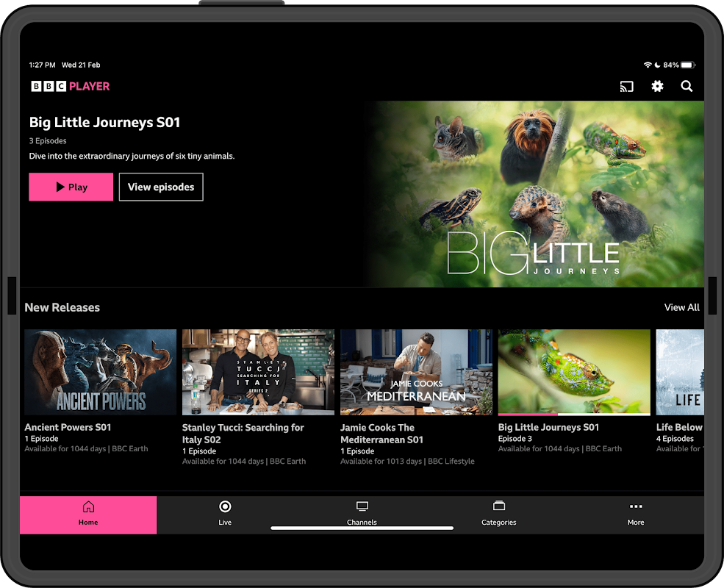724x588 pixels.
Task: Open the chameleon Big Little Journeys thumbnail
Action: [x=574, y=371]
